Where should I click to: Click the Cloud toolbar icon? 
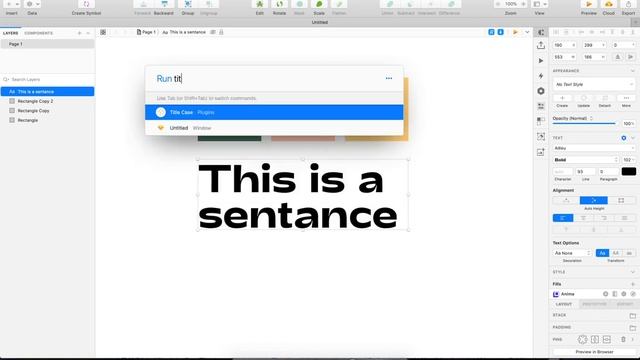(609, 4)
